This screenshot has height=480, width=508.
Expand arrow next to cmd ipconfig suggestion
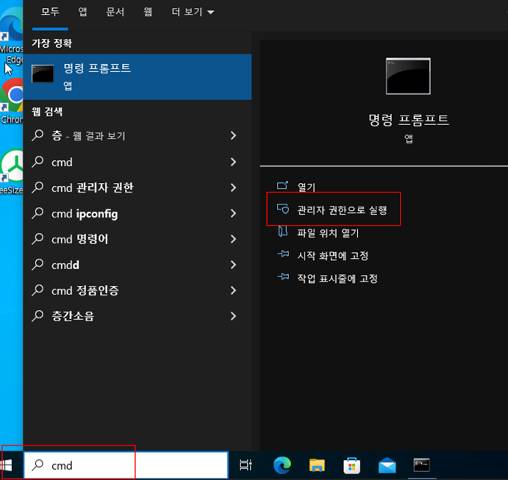tap(233, 213)
